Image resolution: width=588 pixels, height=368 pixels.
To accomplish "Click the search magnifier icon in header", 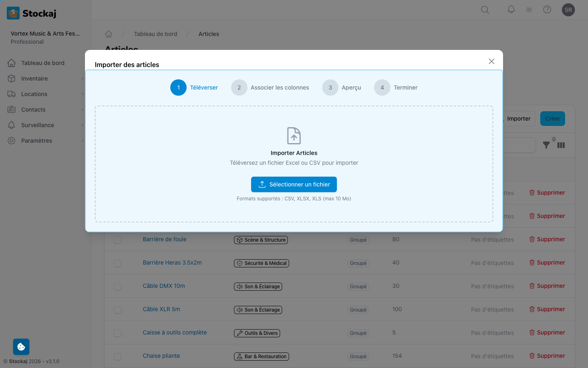I will click(x=485, y=10).
